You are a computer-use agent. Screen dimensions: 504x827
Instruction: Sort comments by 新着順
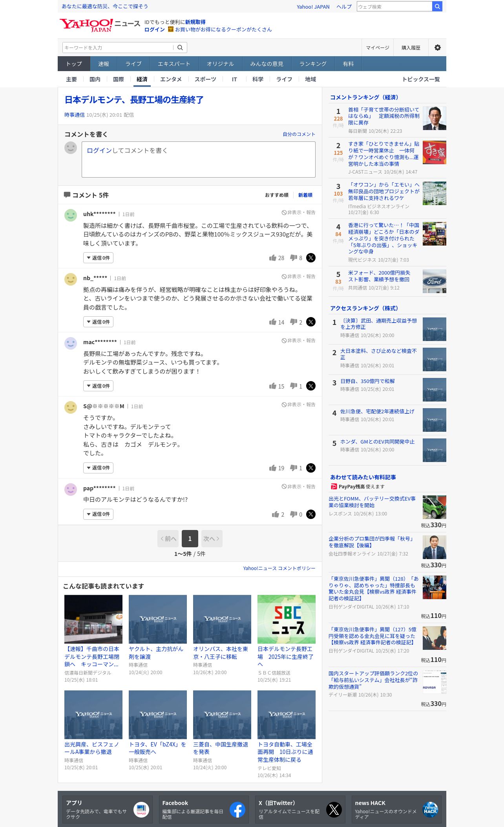[305, 195]
